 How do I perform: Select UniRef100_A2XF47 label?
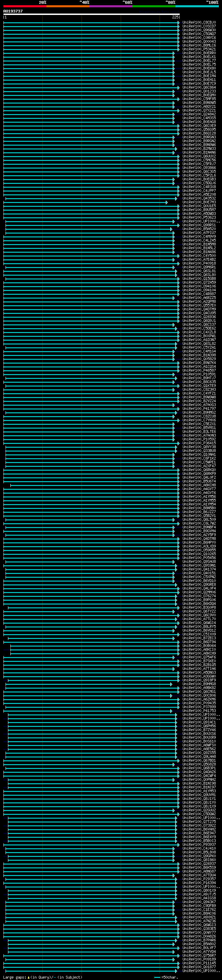199,466
